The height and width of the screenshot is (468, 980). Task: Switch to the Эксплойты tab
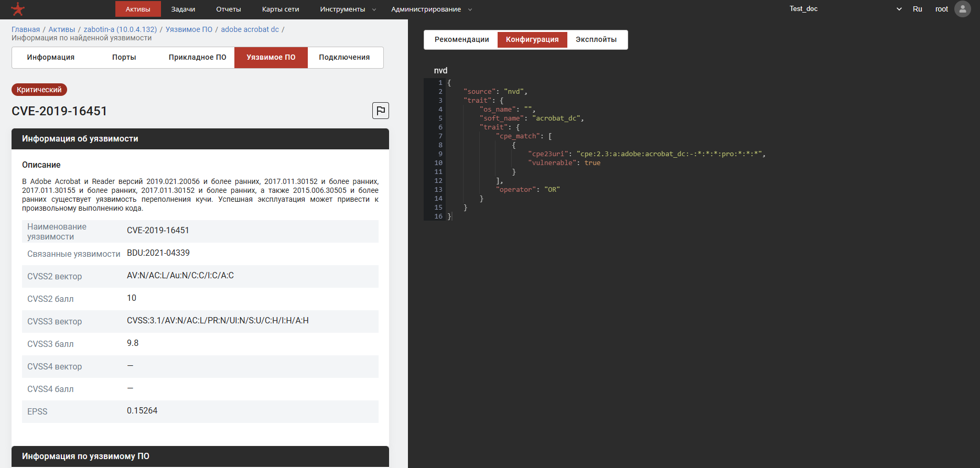click(596, 40)
